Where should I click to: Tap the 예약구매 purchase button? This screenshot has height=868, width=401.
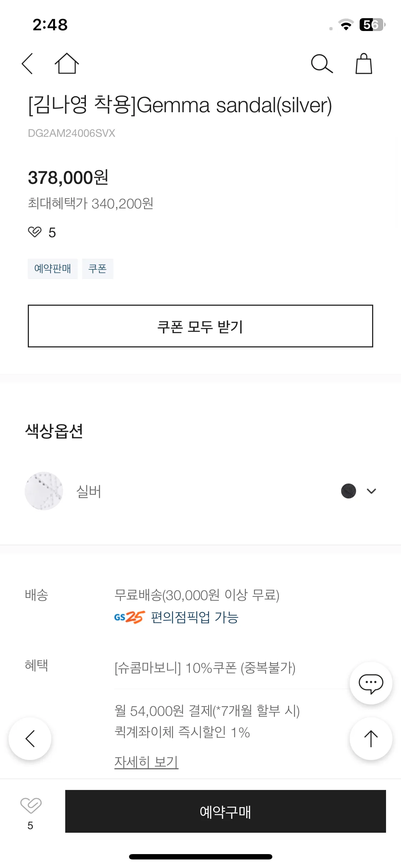(x=225, y=811)
